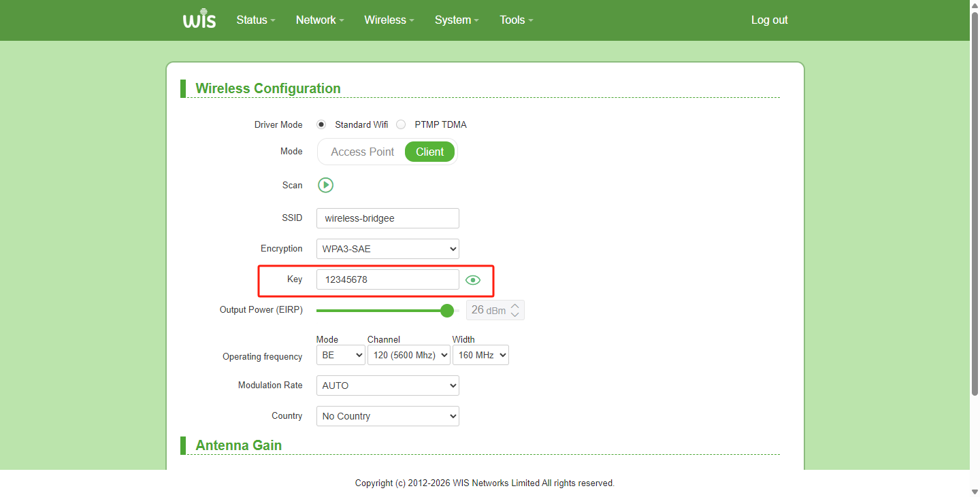Toggle key visibility eye icon
Screen dimensions: 980x497
tap(473, 280)
